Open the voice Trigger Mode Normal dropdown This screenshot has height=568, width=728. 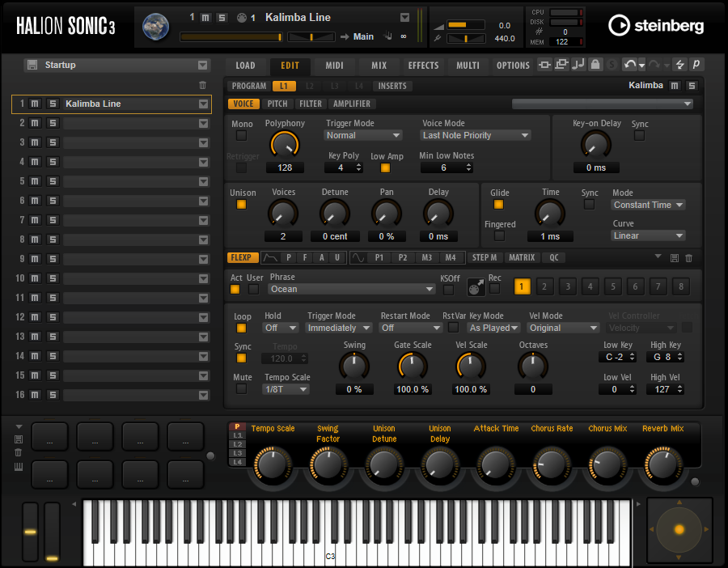tap(363, 135)
